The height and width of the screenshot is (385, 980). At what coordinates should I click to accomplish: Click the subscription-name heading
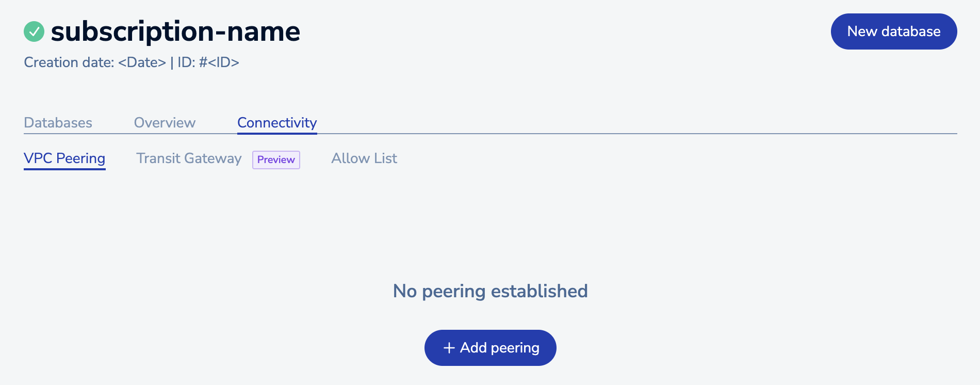pyautogui.click(x=175, y=31)
